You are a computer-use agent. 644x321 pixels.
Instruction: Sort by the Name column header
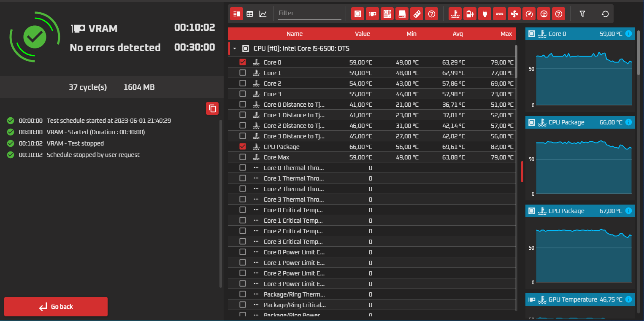coord(295,34)
